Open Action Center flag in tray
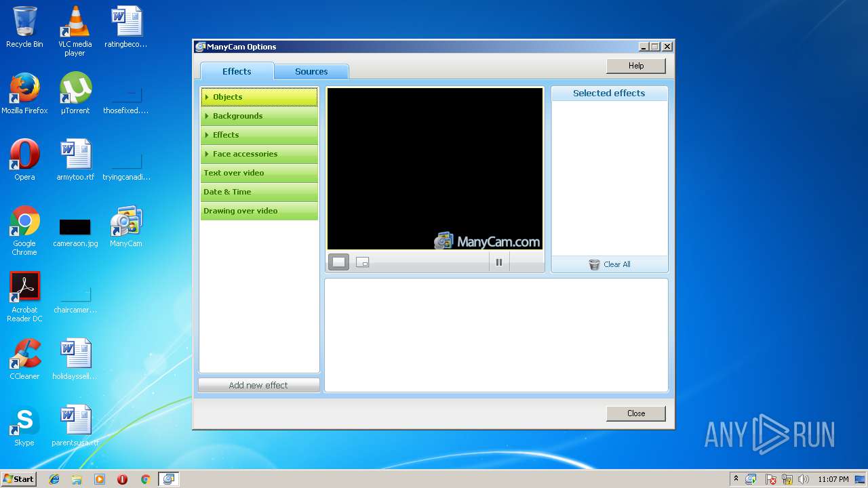Screen dimensions: 868x488 tap(770, 479)
